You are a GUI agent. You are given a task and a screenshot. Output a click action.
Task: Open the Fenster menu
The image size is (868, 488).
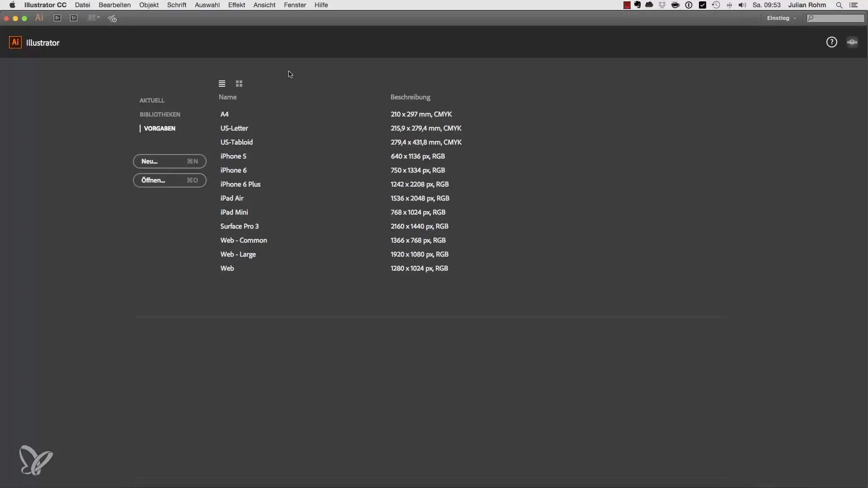coord(295,5)
